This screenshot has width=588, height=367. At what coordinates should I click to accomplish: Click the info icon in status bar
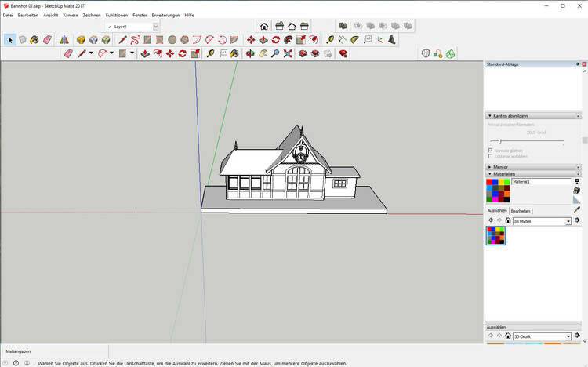coord(16,363)
